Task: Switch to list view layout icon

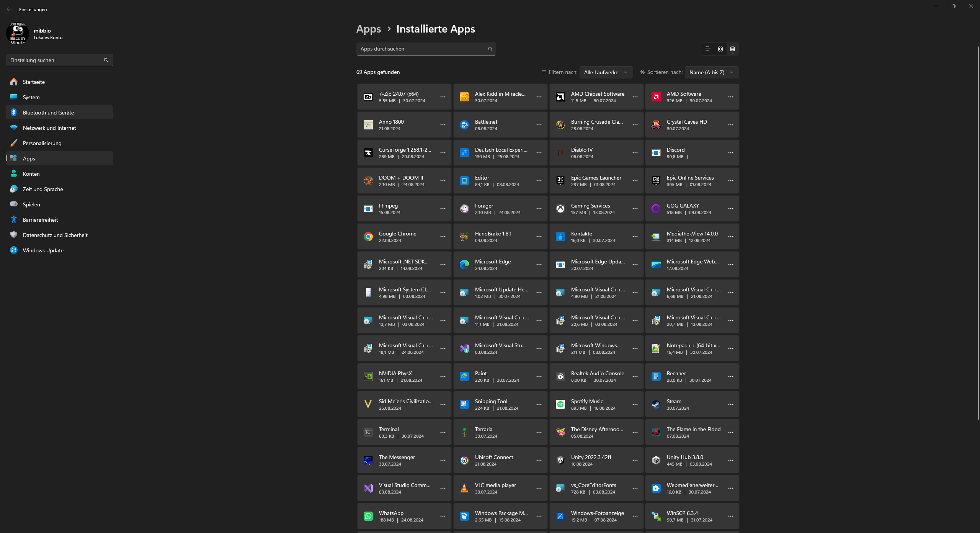Action: (x=708, y=49)
